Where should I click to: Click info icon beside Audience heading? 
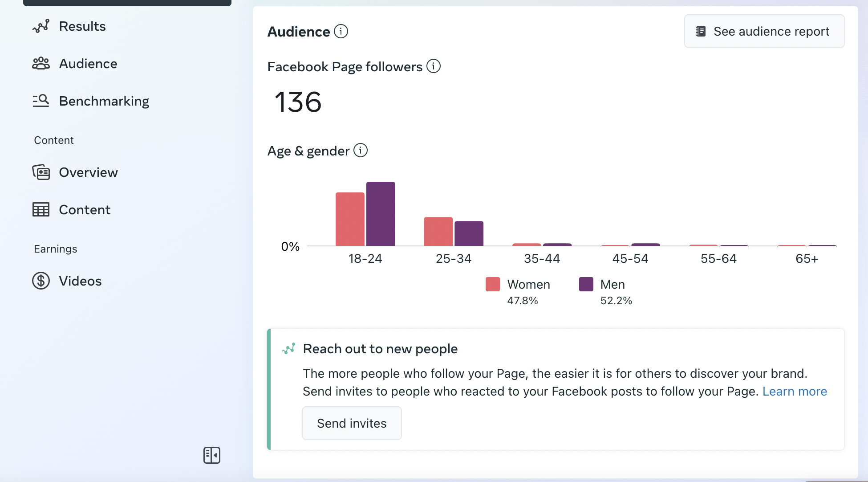click(341, 32)
